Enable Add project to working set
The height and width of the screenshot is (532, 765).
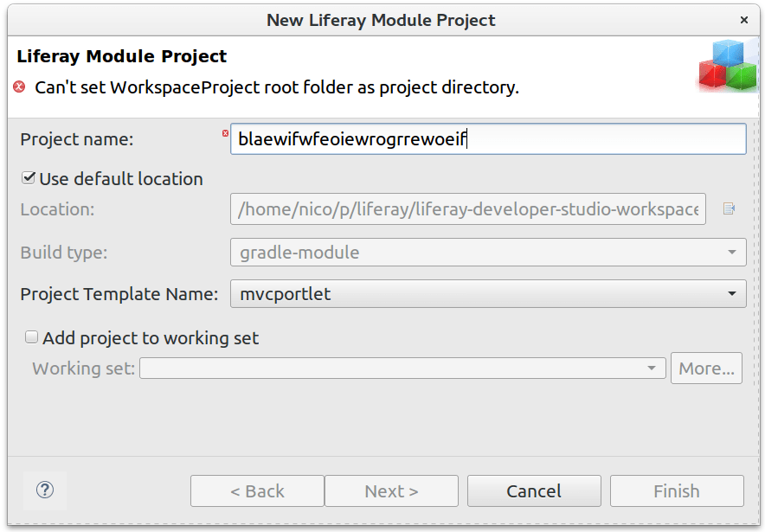(x=31, y=337)
